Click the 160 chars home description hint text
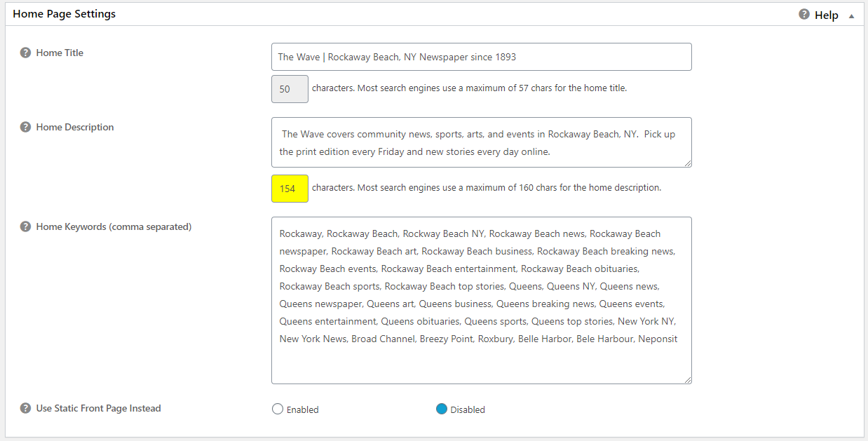The image size is (868, 441). tap(487, 188)
